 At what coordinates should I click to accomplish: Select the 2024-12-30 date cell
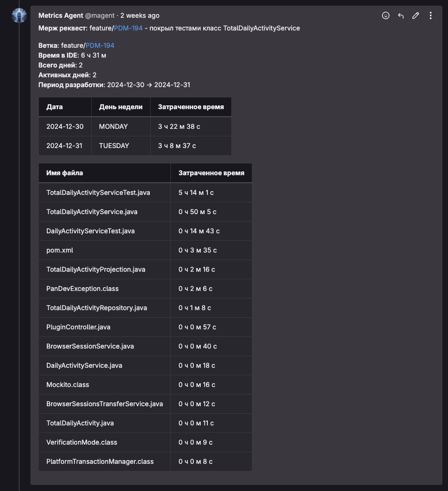point(65,126)
